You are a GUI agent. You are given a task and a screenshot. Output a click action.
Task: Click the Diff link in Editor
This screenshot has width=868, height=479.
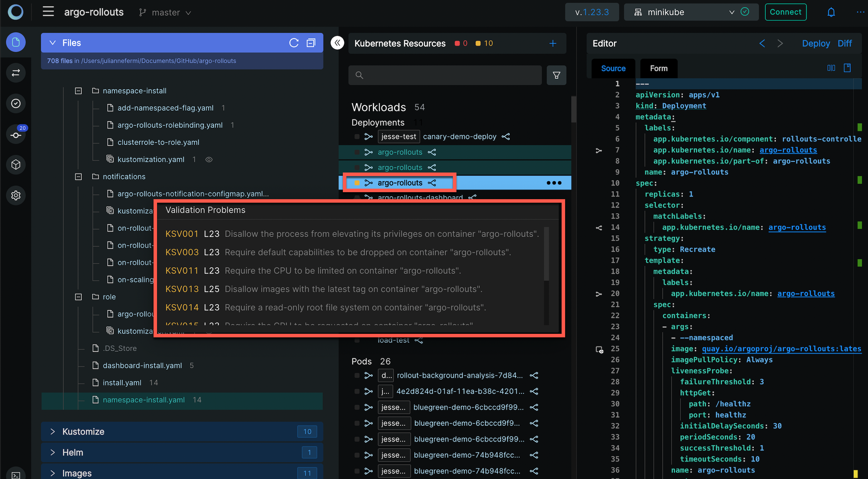click(x=845, y=43)
